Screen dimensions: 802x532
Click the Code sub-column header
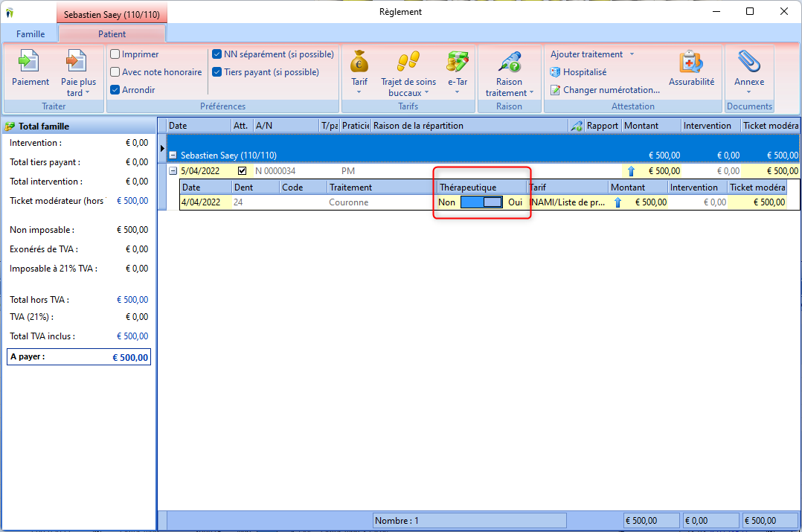point(304,188)
